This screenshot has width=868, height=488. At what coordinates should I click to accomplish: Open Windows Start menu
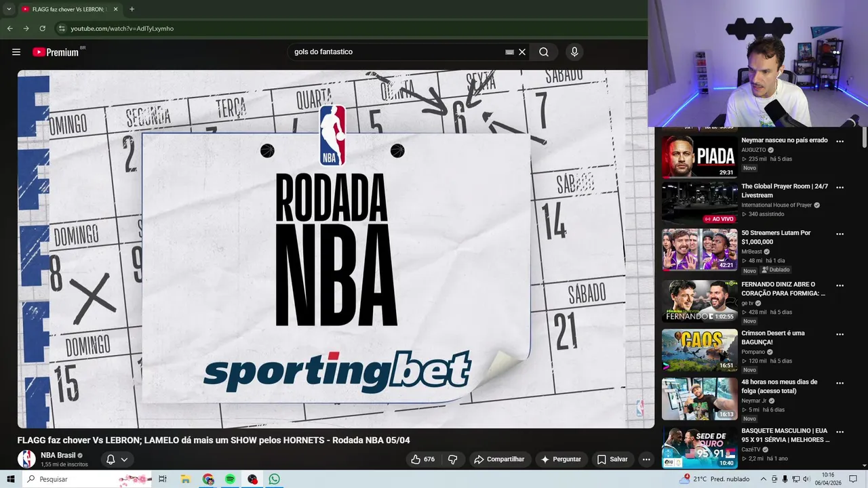tap(9, 479)
